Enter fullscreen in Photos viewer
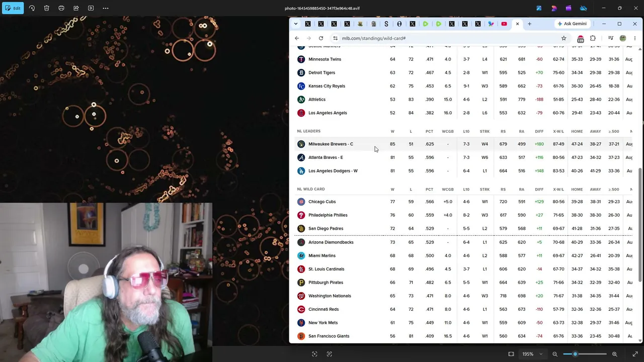The width and height of the screenshot is (644, 362). pos(635,354)
